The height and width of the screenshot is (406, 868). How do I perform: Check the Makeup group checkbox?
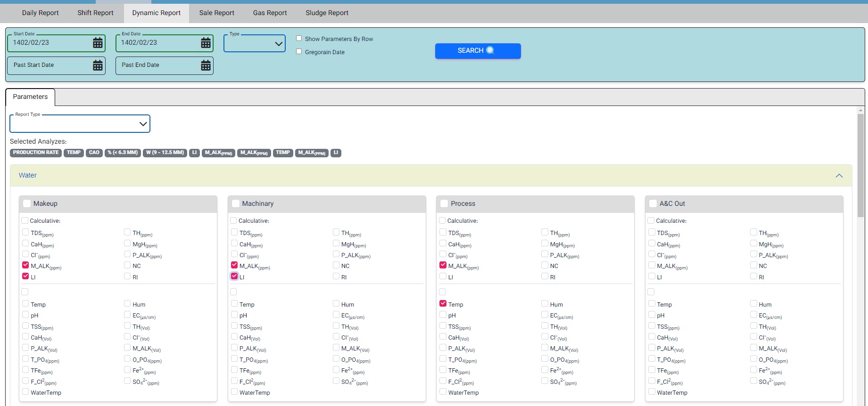click(x=27, y=203)
